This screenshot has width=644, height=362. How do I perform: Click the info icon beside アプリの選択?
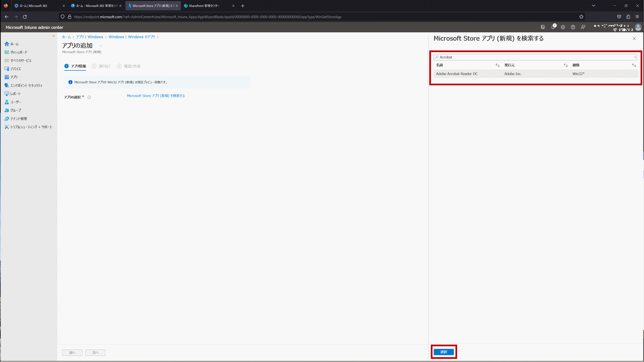point(89,97)
